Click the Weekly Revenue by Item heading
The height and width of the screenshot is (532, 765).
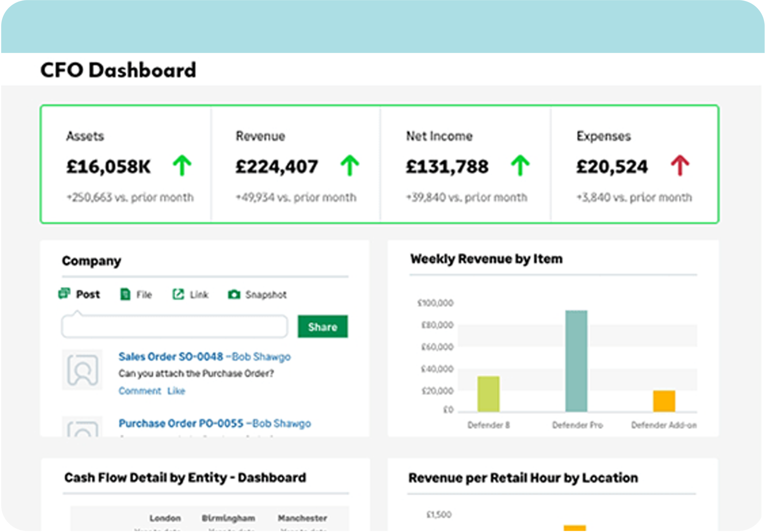[486, 259]
